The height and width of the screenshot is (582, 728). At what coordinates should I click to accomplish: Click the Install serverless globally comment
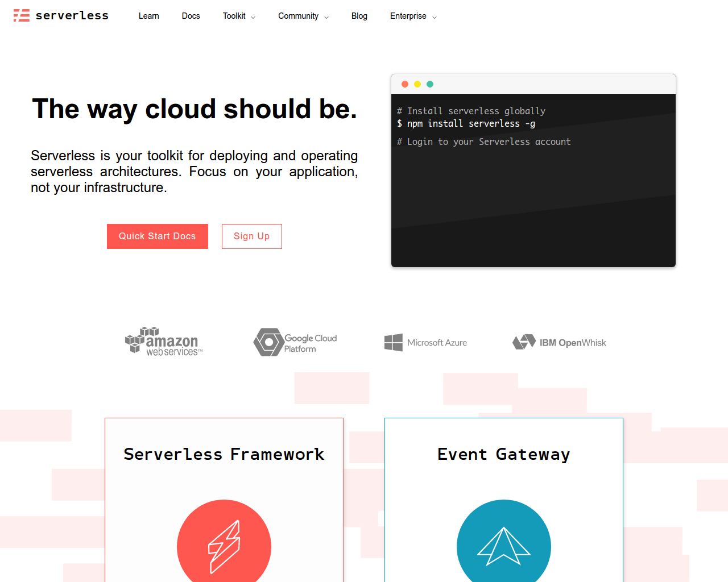(471, 111)
